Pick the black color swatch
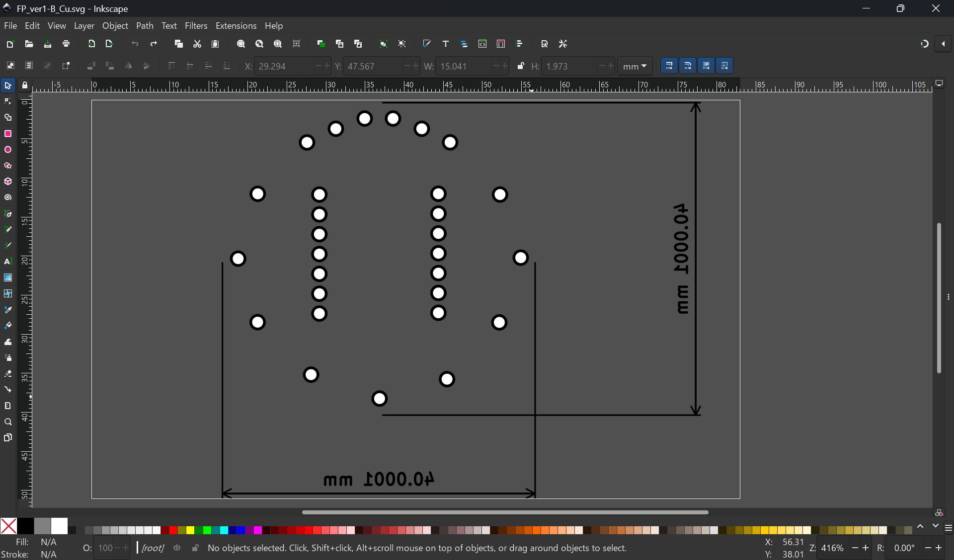 (25, 526)
